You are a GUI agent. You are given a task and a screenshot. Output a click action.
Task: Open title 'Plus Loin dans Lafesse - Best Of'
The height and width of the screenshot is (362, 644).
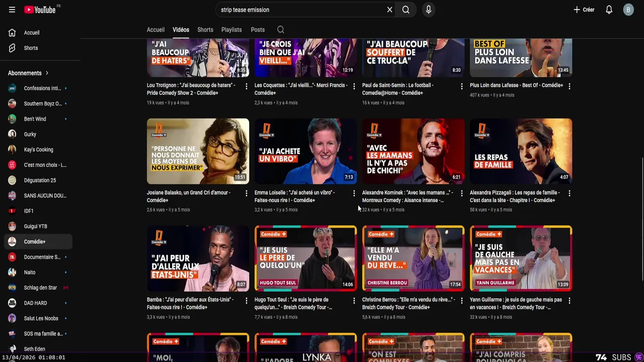click(x=516, y=85)
